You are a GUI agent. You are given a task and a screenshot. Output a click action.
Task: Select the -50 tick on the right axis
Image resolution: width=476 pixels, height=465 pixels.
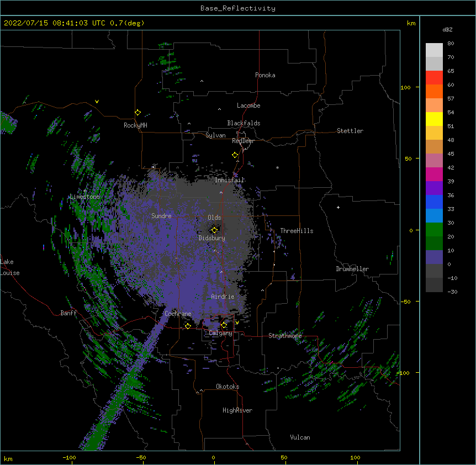[405, 302]
